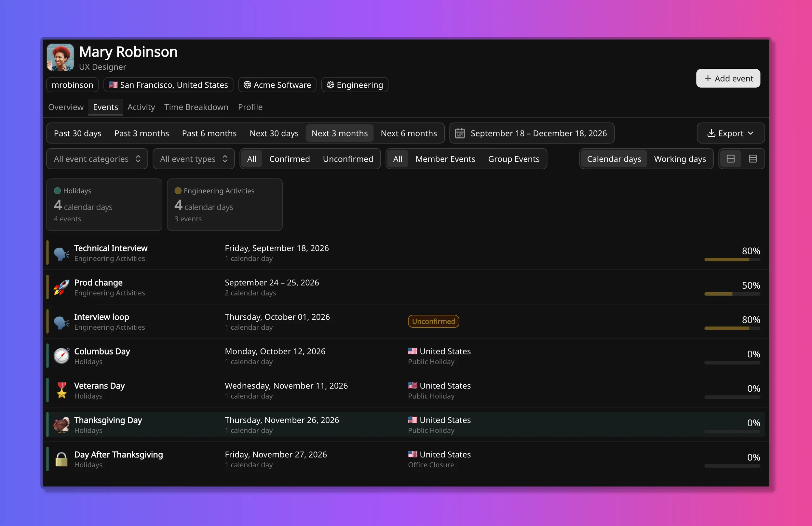The width and height of the screenshot is (812, 526).
Task: Click the green dot on the Holidays card
Action: point(57,191)
